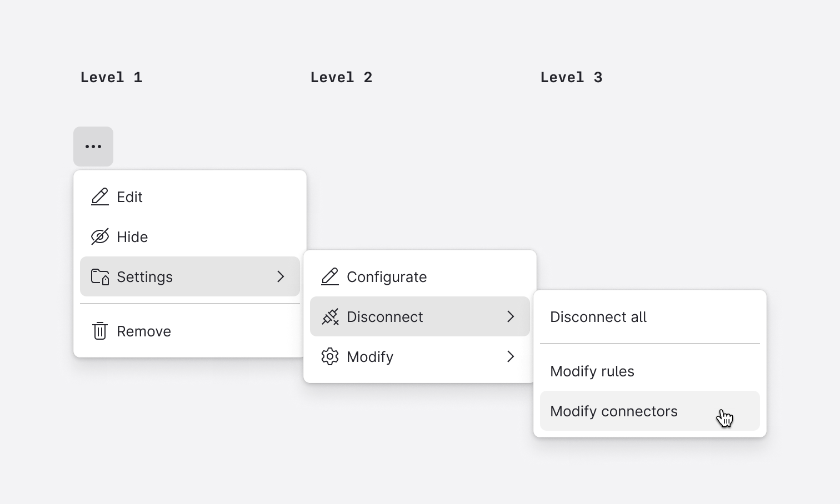
Task: Expand the Disconnect submenu chevron
Action: [511, 316]
